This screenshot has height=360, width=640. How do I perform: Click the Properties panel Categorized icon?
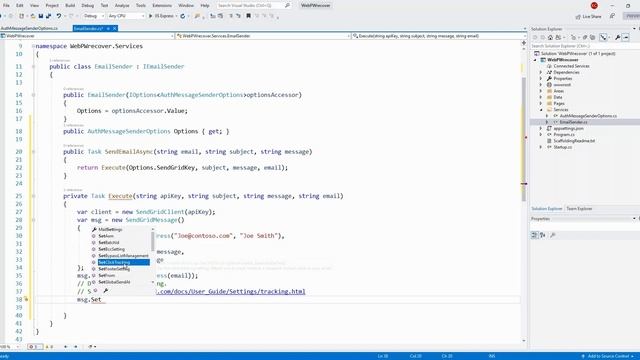tap(534, 235)
